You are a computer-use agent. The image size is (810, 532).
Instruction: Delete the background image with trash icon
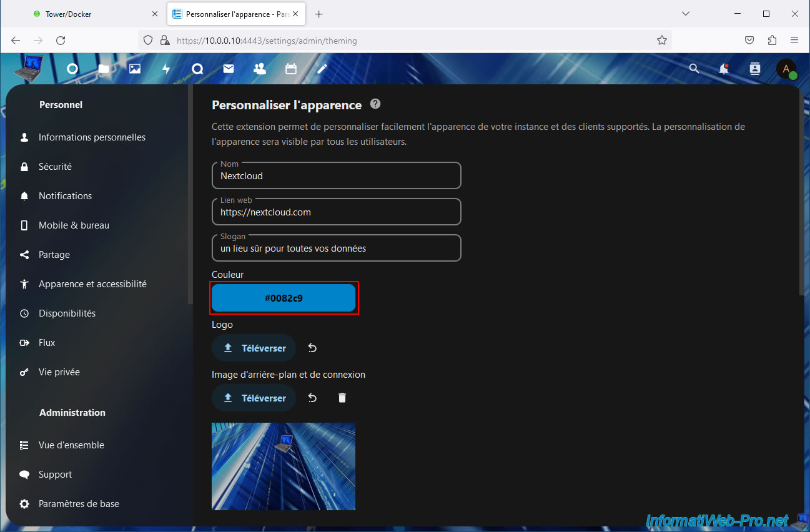pyautogui.click(x=342, y=398)
